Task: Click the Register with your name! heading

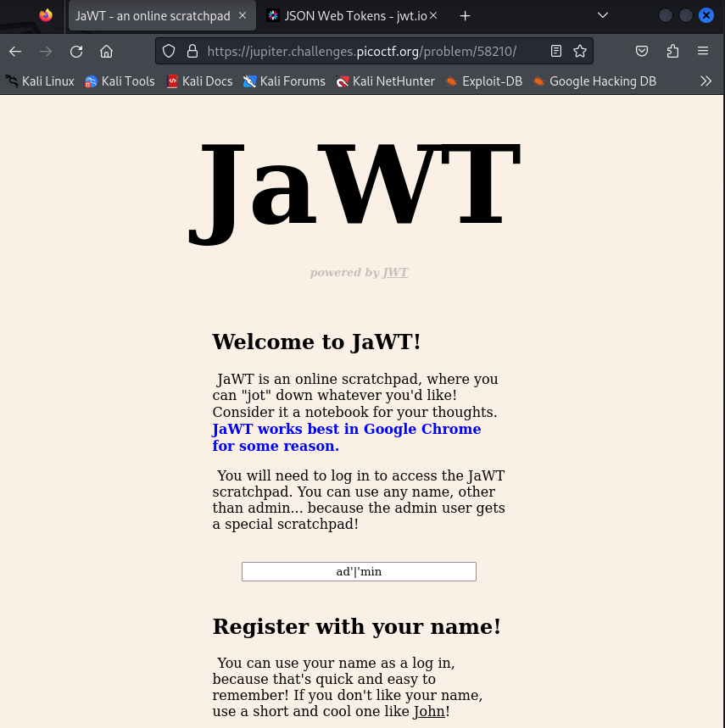Action: [x=357, y=627]
